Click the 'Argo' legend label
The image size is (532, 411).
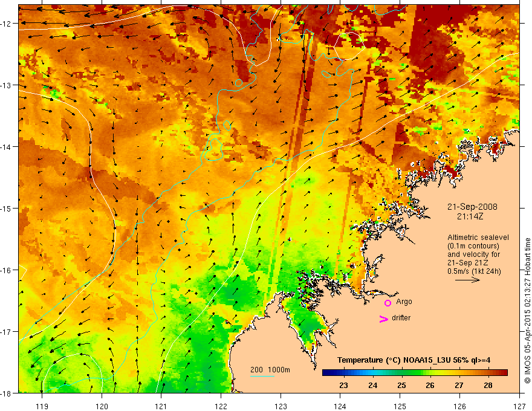pos(404,302)
